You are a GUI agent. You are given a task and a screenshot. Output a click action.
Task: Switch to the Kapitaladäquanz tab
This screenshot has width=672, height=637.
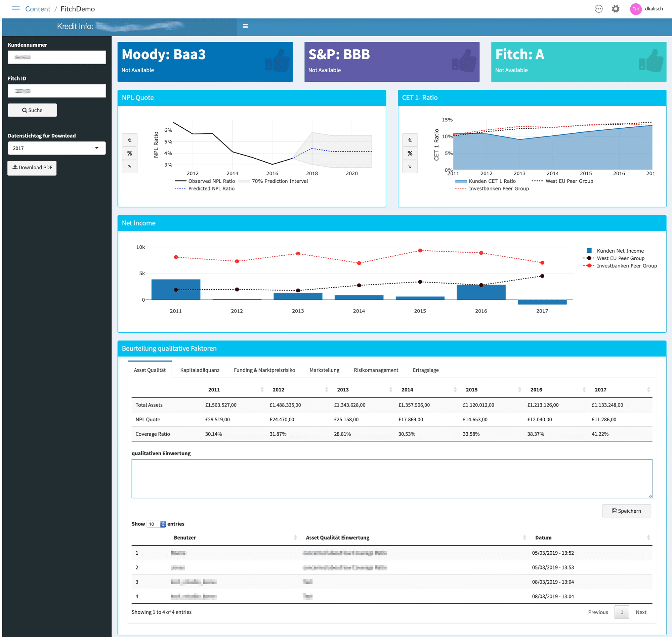[200, 370]
